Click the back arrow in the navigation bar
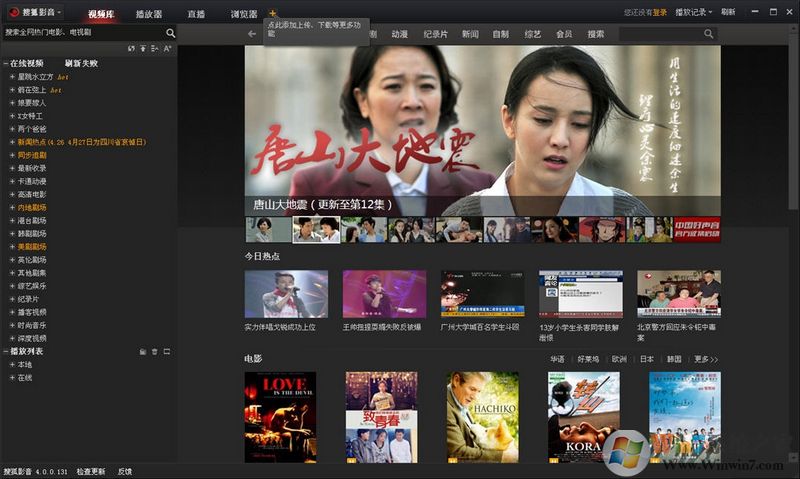 tap(252, 34)
